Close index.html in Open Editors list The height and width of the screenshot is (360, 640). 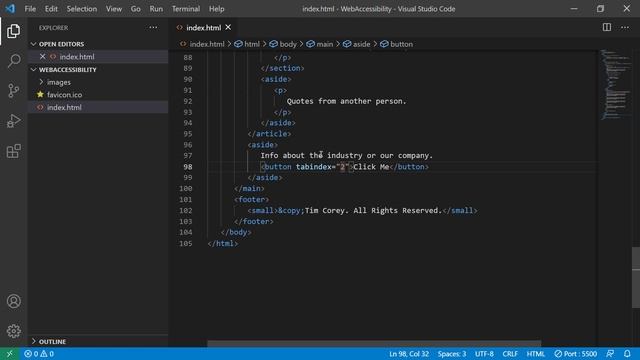point(42,56)
